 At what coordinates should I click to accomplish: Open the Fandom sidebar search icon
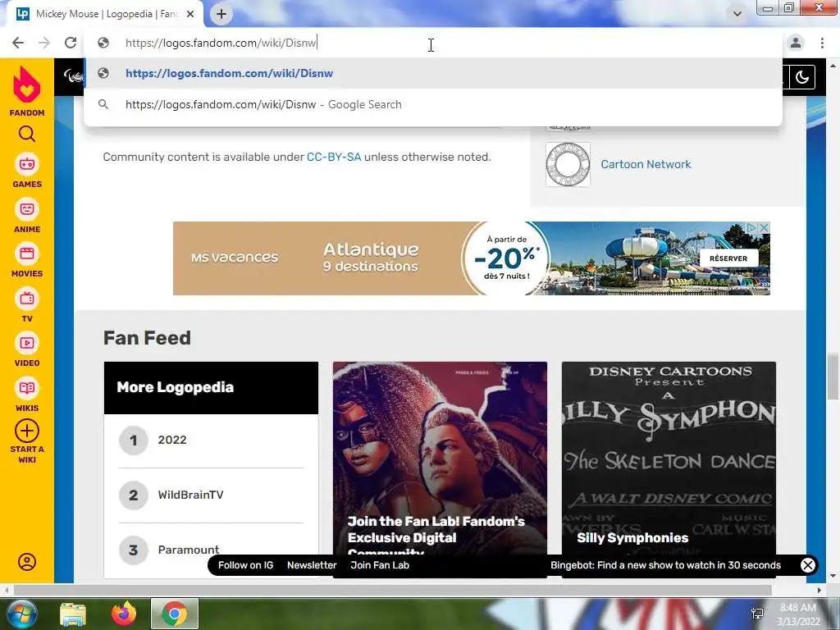pos(27,134)
